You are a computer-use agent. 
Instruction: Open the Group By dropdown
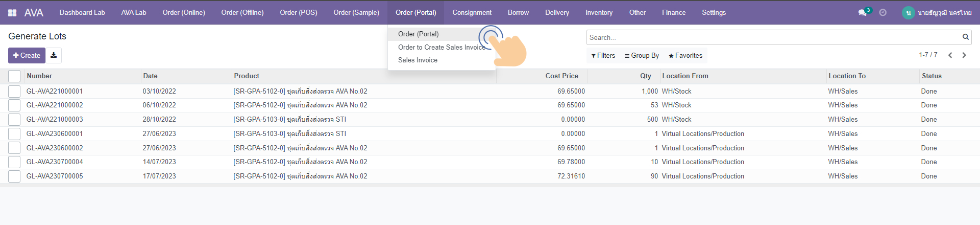coord(642,55)
